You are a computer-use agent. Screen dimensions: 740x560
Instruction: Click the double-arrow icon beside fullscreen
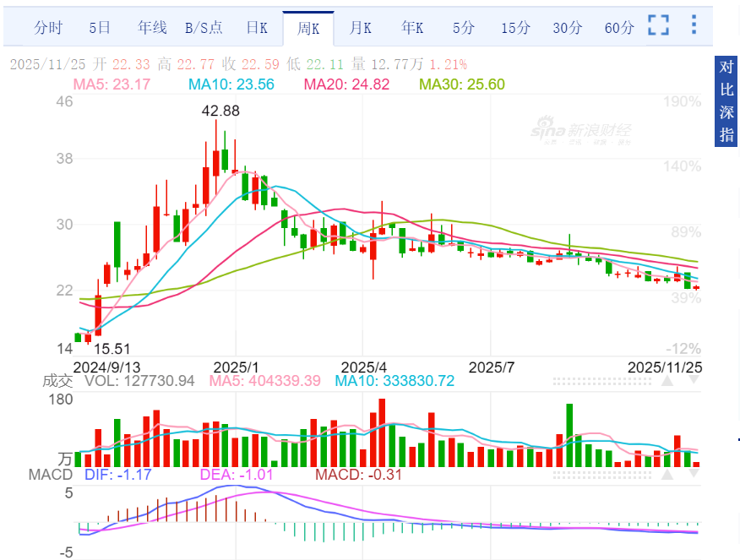[693, 25]
